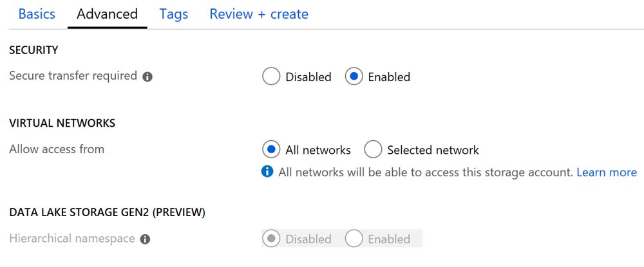Click the blue info icon beside networks message
Screen dimensions: 644x267
(x=267, y=172)
